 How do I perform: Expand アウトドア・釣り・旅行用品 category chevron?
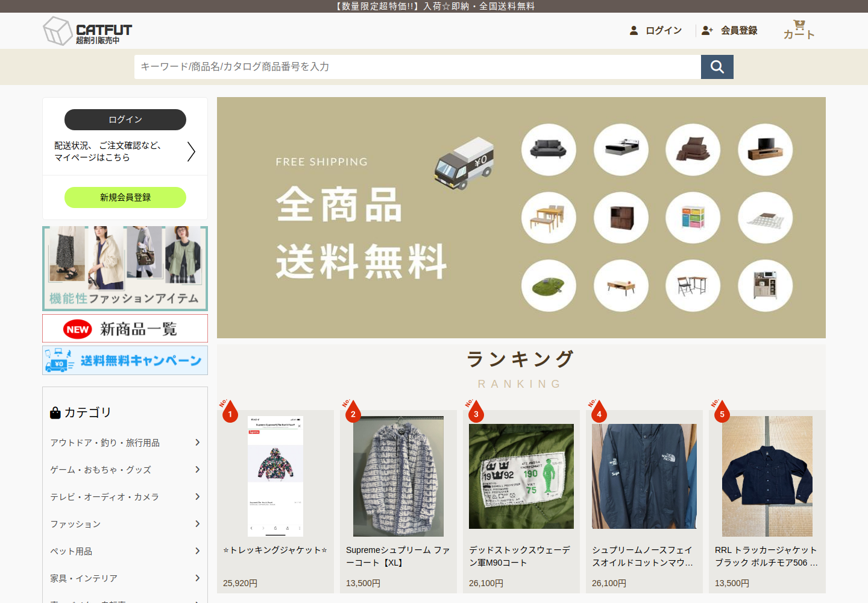pyautogui.click(x=197, y=443)
